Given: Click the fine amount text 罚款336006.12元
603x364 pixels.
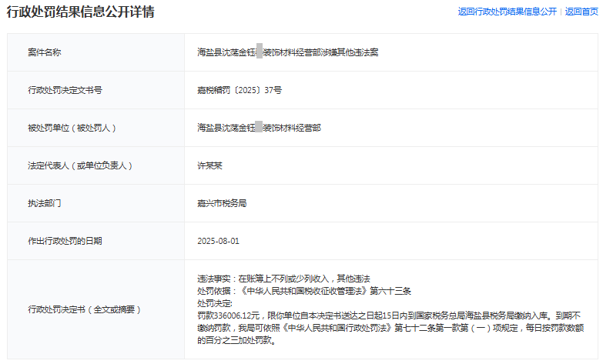Looking at the screenshot, I should coord(229,316).
